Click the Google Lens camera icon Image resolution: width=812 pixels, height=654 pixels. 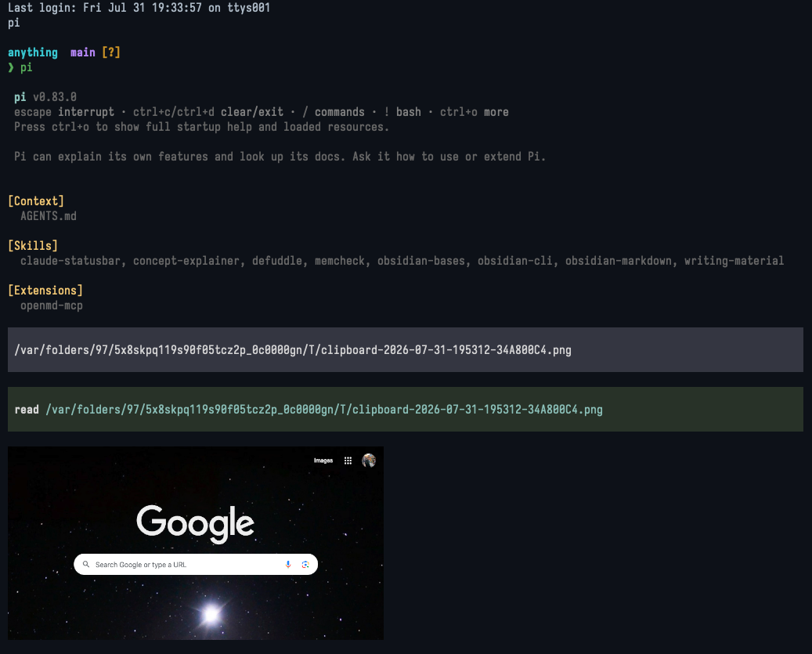pos(305,565)
